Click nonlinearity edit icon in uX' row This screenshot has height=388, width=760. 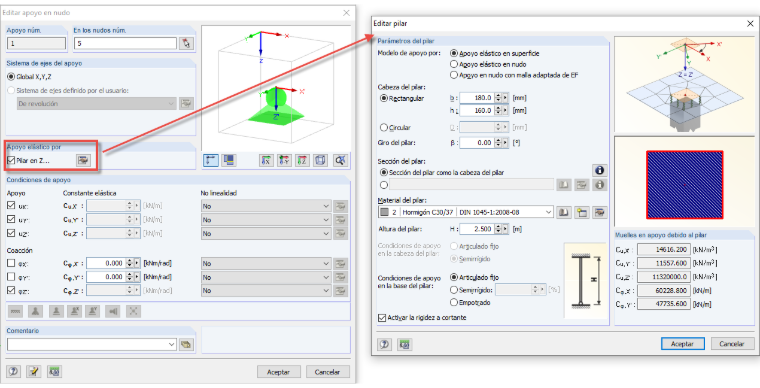point(341,206)
